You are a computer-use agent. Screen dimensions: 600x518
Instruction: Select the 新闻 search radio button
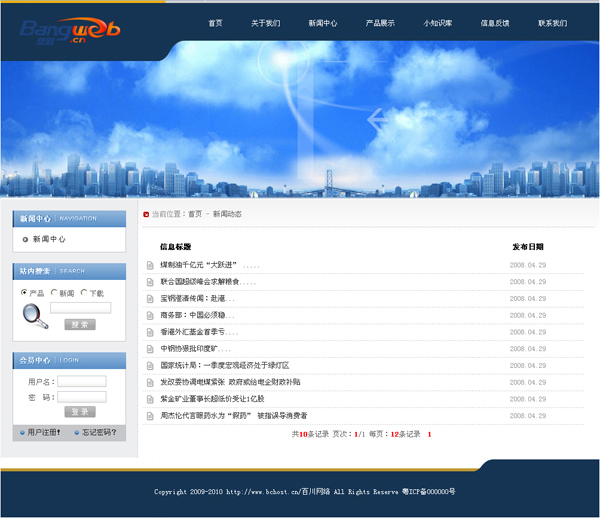click(x=54, y=293)
